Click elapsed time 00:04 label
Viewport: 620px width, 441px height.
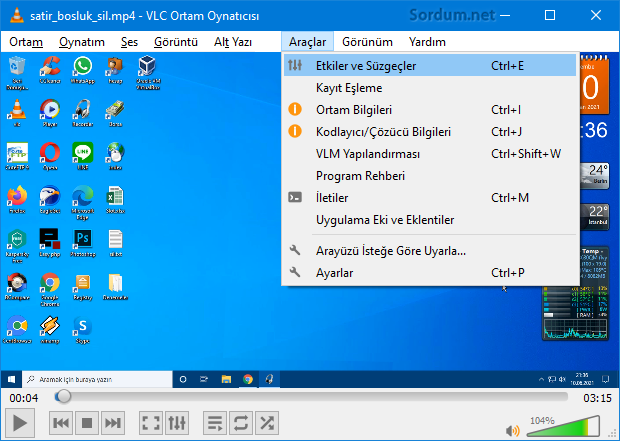[24, 398]
